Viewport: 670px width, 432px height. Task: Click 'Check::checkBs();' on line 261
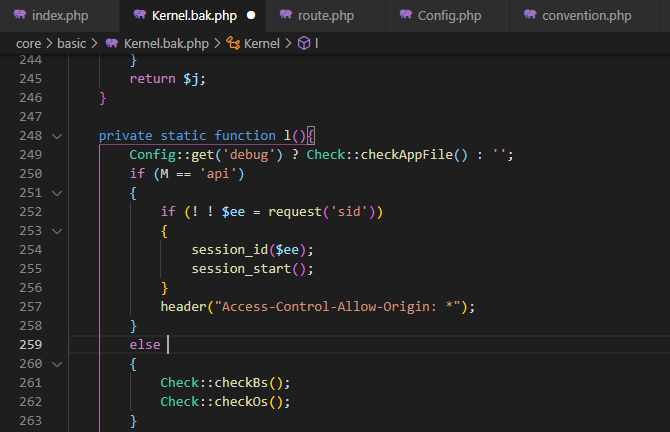point(225,383)
